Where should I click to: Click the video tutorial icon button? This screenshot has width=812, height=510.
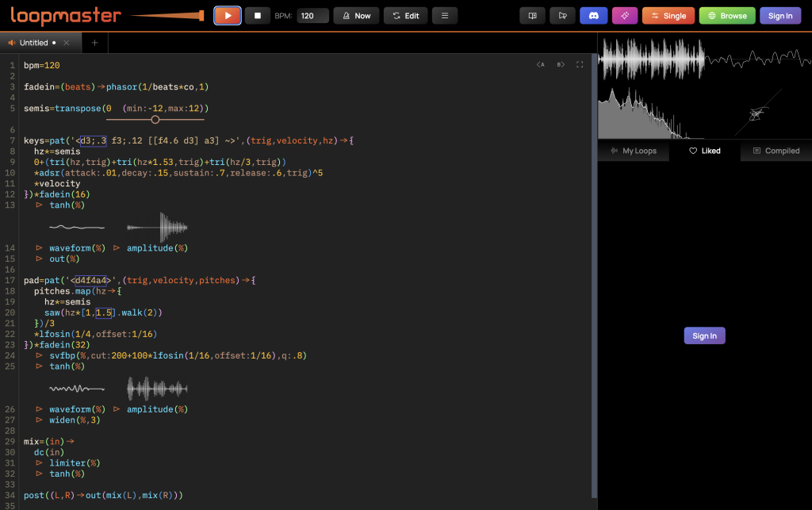563,16
